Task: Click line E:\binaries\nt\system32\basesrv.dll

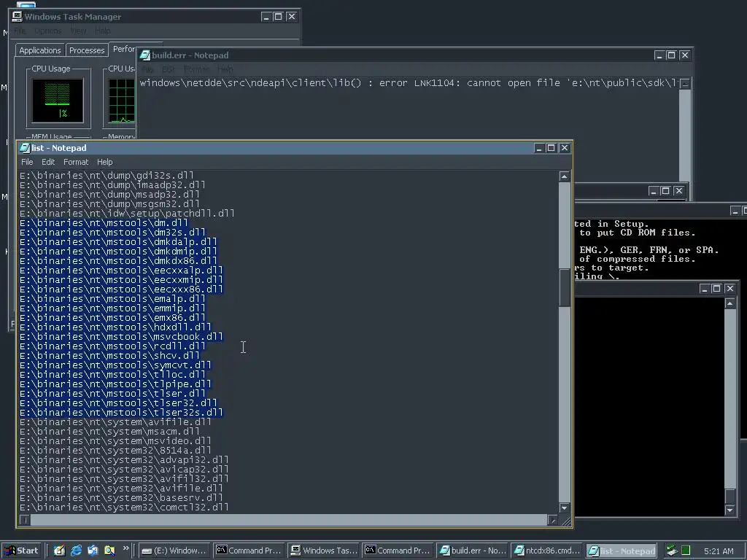Action: (x=121, y=498)
